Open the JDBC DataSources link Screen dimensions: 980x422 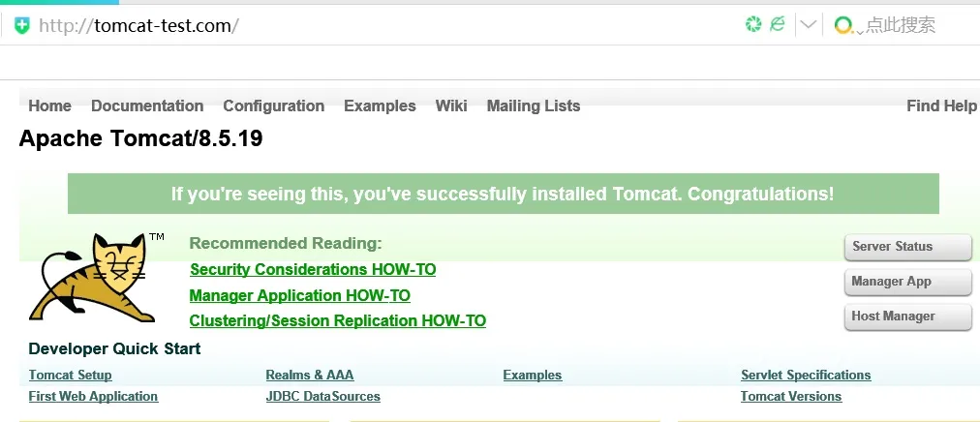322,396
